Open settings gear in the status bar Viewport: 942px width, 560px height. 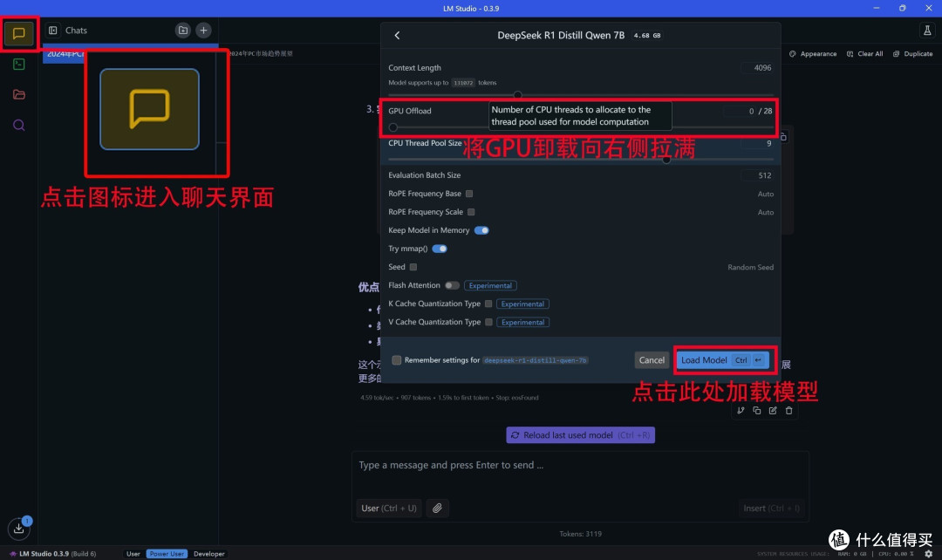(x=929, y=553)
